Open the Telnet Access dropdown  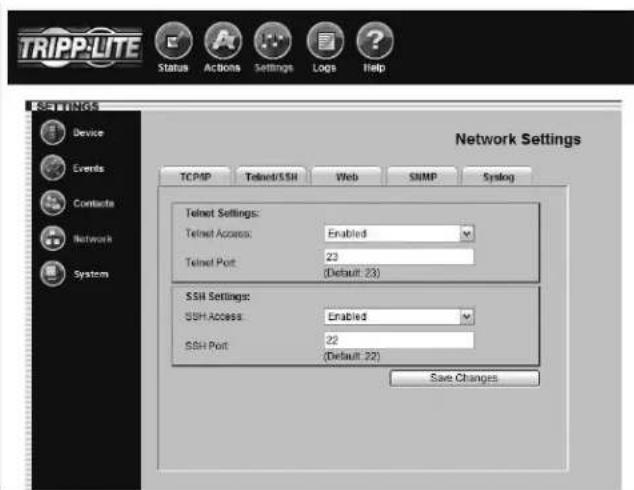399,233
